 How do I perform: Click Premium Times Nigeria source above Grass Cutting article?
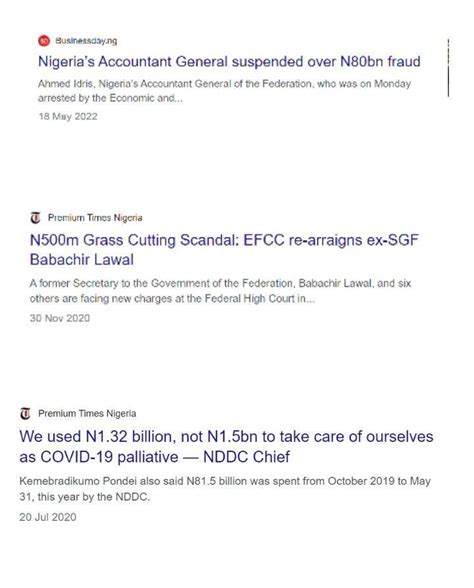point(95,218)
